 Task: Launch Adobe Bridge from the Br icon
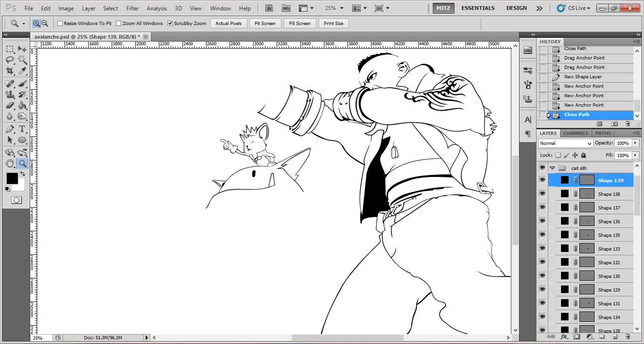(x=269, y=8)
